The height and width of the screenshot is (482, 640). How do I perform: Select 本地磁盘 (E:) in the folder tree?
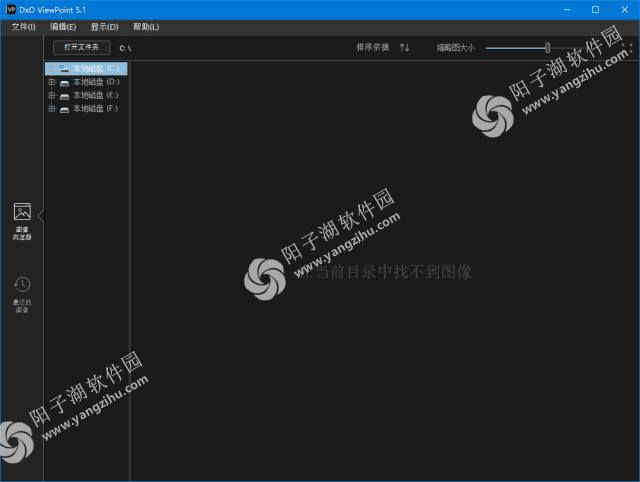pyautogui.click(x=95, y=96)
